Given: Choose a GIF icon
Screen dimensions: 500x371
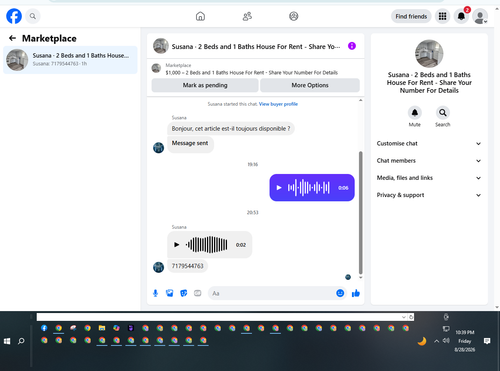Looking at the screenshot, I should click(198, 293).
